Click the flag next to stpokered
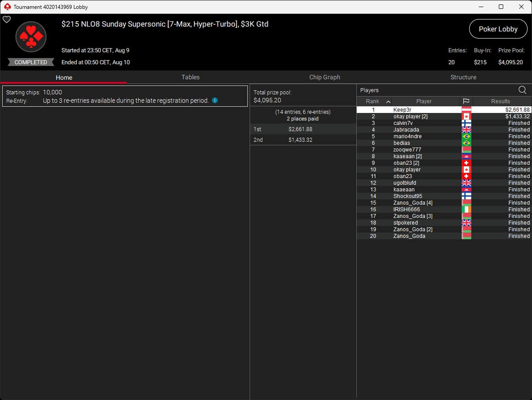 pos(466,223)
